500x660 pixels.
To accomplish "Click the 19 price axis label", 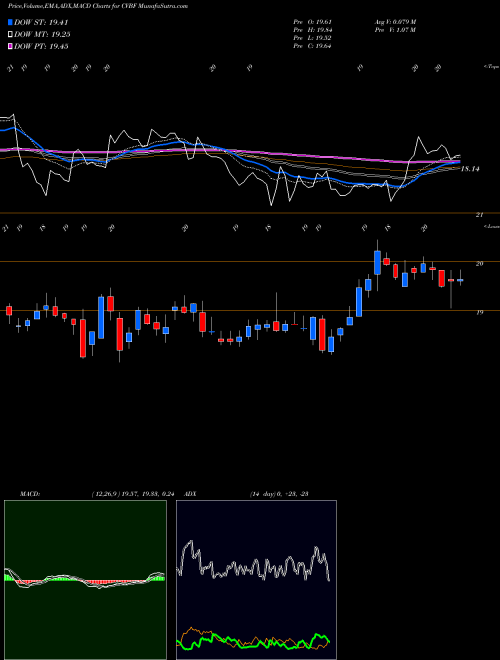I will 479,312.
